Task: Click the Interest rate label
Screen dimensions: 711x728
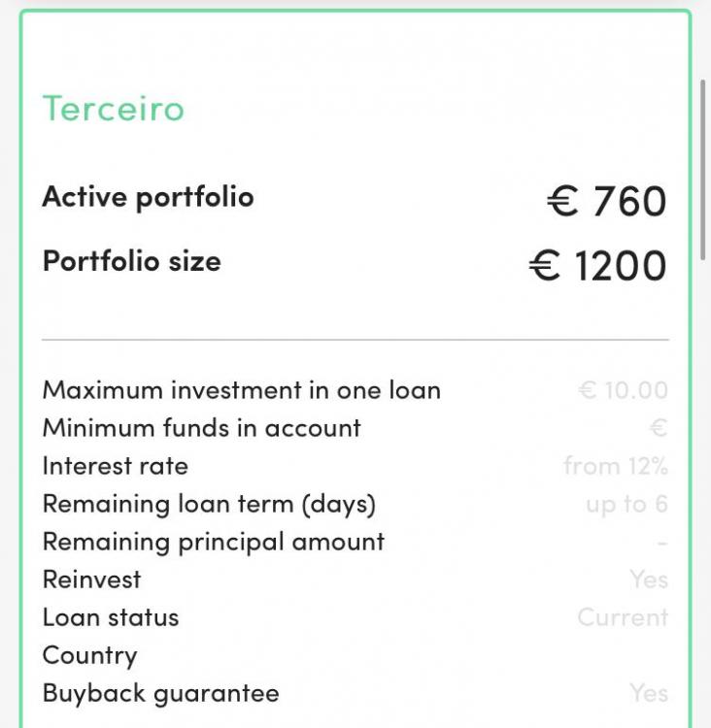Action: tap(115, 466)
